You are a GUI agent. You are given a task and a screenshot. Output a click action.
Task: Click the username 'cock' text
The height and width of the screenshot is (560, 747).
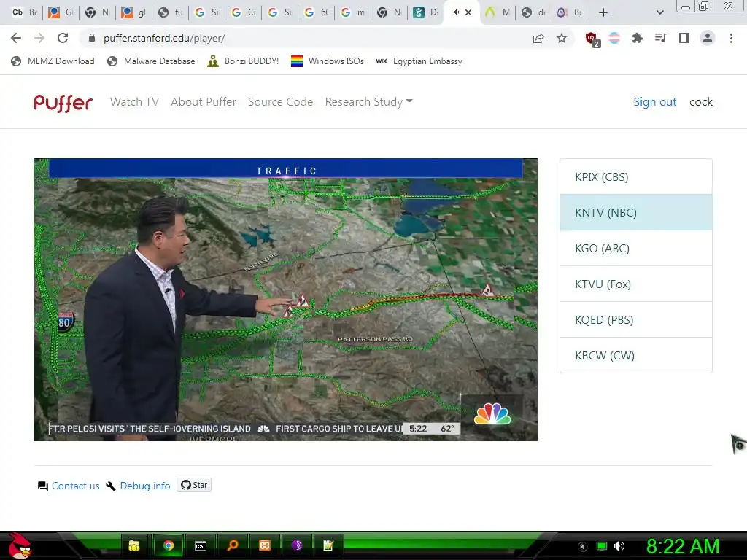(x=701, y=102)
